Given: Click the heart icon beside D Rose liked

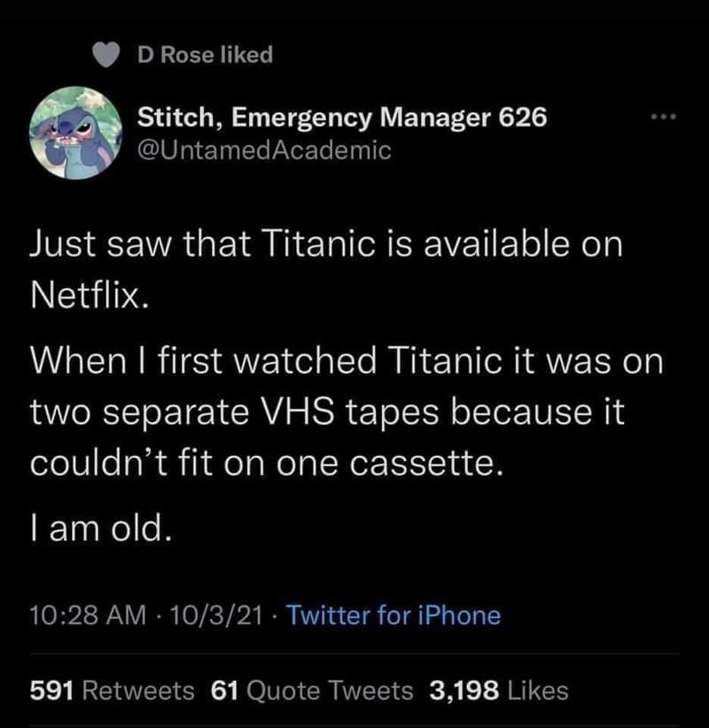Looking at the screenshot, I should point(106,56).
